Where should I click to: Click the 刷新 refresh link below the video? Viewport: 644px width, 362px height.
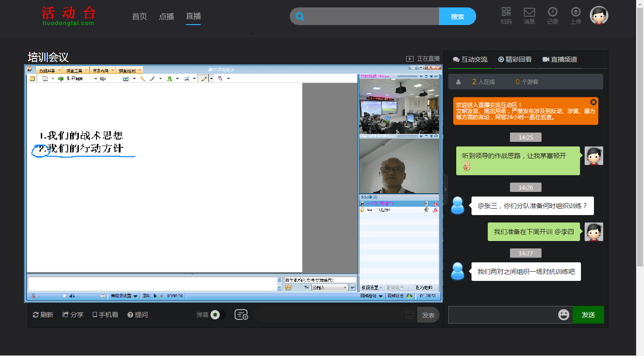(x=43, y=315)
